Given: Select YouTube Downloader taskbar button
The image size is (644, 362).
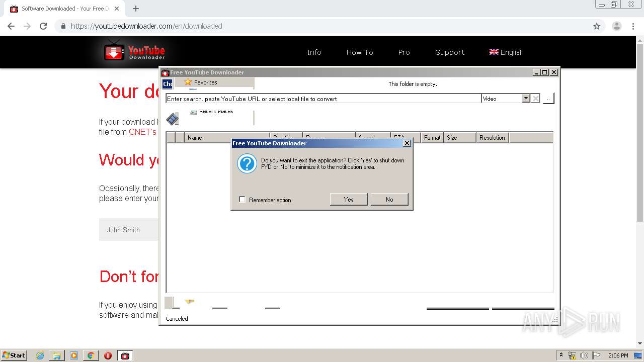Looking at the screenshot, I should (125, 355).
